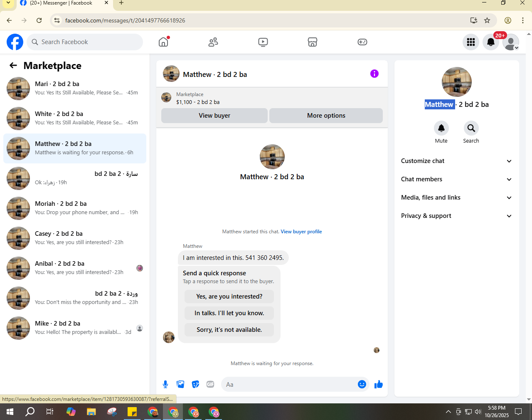
Task: Open the conversation with last message 'Ok' 19h
Action: pyautogui.click(x=75, y=178)
